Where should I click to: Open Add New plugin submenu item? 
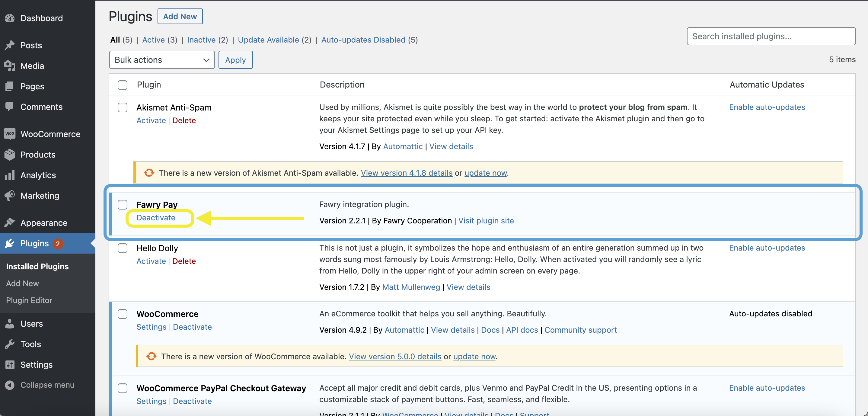[22, 283]
